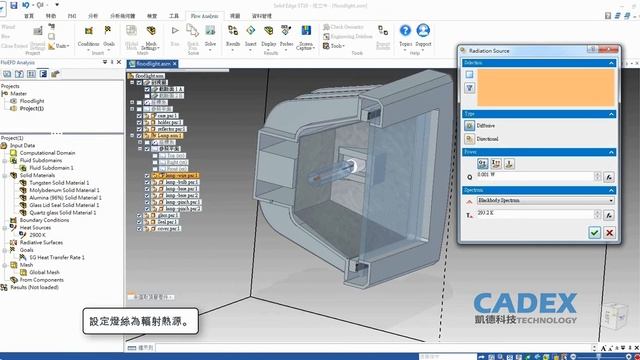Toggle the checkbox of case.par:1
Screen dimensions: 640x360
[x=139, y=116]
